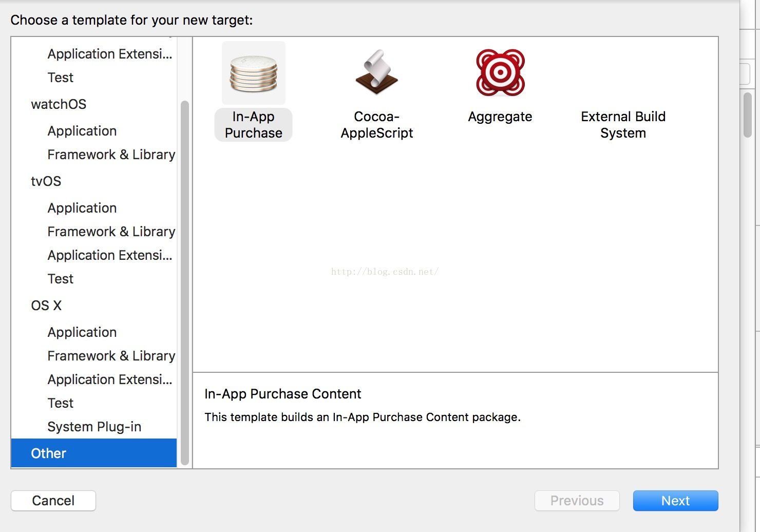Select Application under watchOS
This screenshot has height=532, width=760.
[x=82, y=131]
